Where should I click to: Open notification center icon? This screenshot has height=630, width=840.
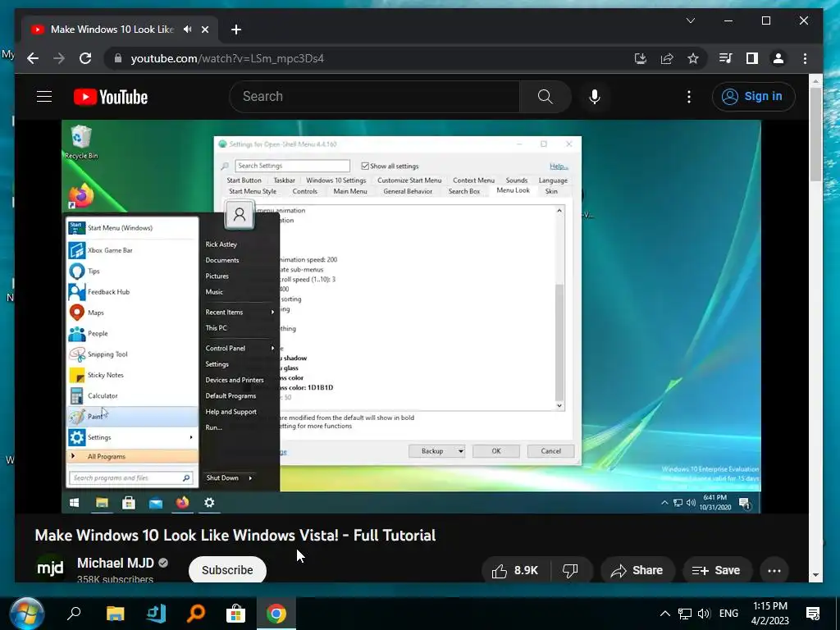tap(813, 614)
